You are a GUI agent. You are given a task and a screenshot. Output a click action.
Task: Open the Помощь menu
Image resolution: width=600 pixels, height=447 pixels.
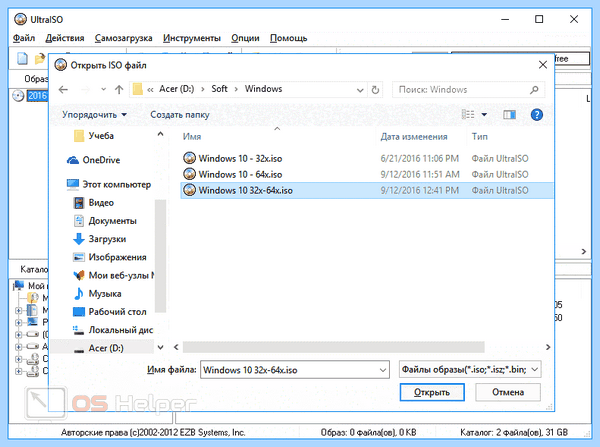289,38
